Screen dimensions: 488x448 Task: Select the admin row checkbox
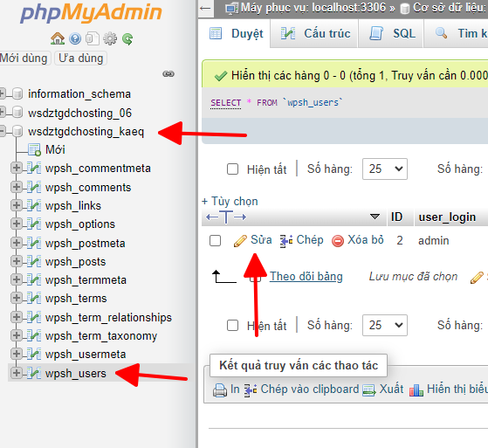pos(215,241)
